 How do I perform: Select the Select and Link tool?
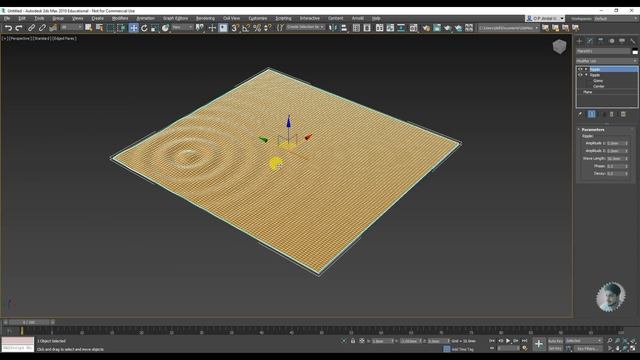(x=31, y=28)
